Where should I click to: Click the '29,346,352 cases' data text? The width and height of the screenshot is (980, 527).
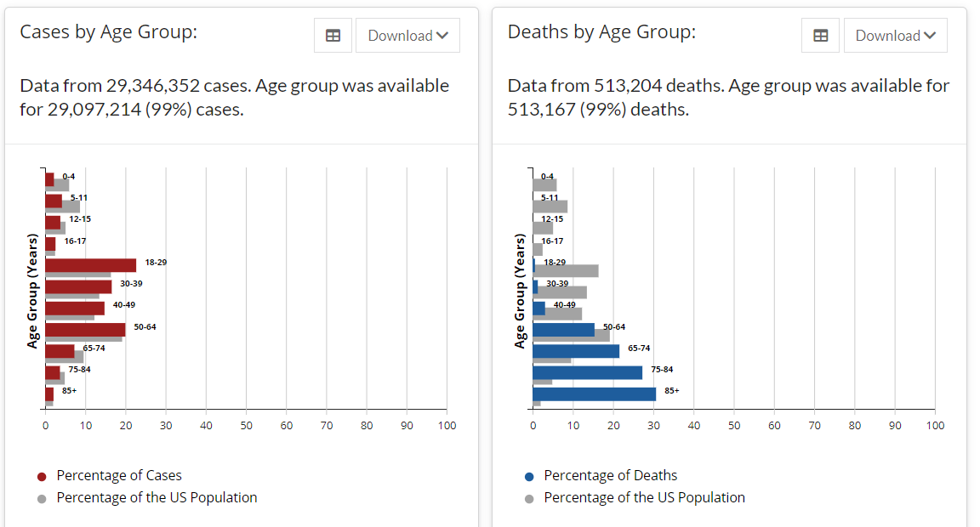[179, 86]
